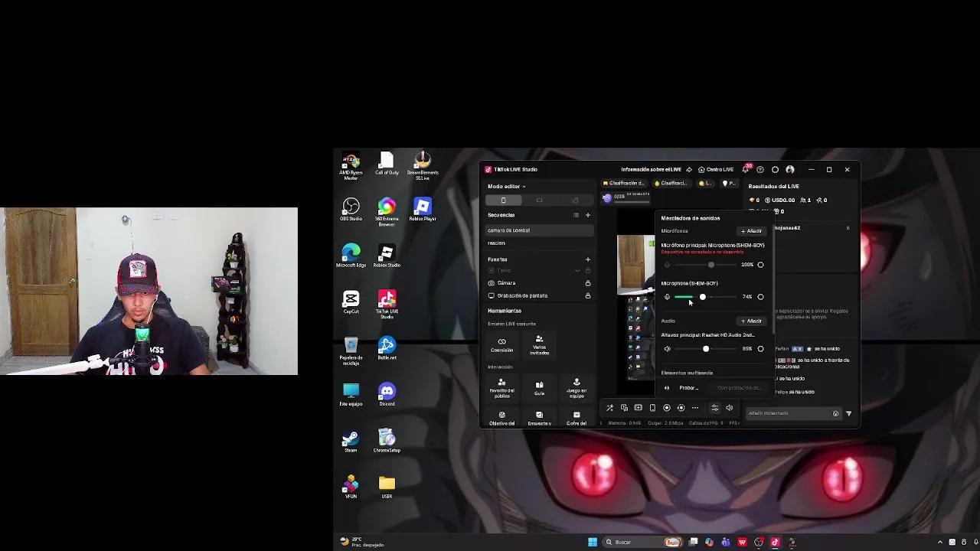The image size is (980, 551).
Task: Open the Secuencias list view icon
Action: (x=576, y=215)
